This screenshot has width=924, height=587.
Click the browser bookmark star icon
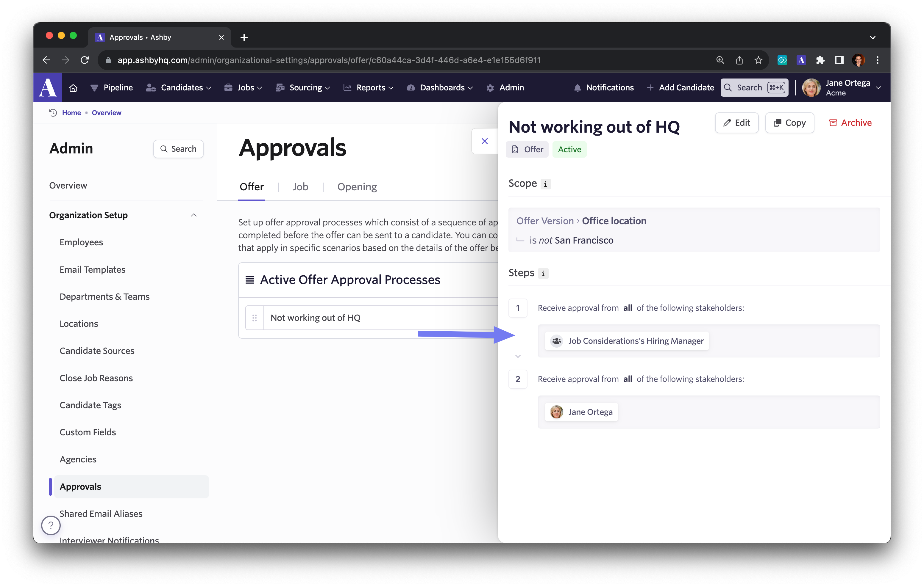pyautogui.click(x=758, y=60)
